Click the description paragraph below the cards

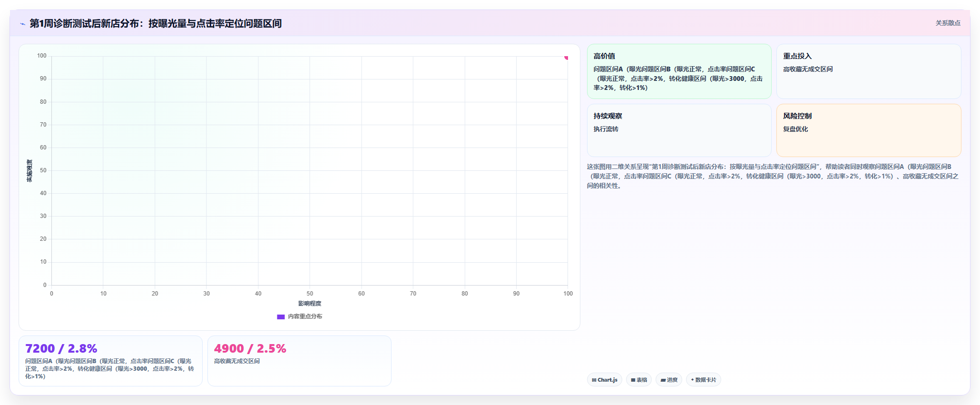[x=773, y=176]
